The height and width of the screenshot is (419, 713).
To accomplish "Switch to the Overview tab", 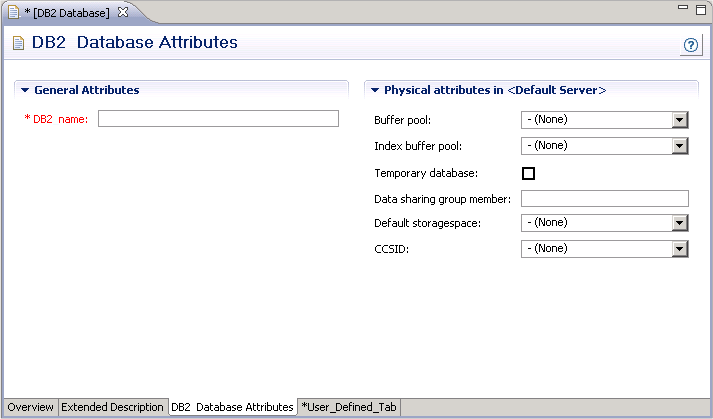I will pyautogui.click(x=30, y=407).
